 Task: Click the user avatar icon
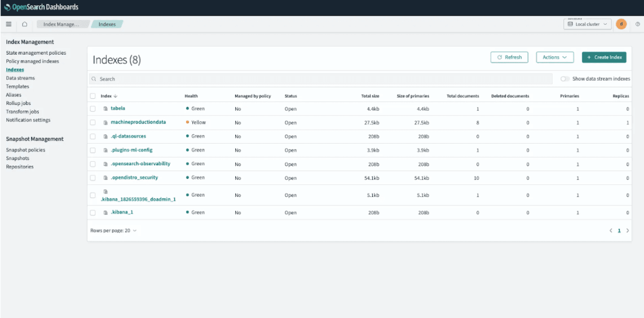621,24
